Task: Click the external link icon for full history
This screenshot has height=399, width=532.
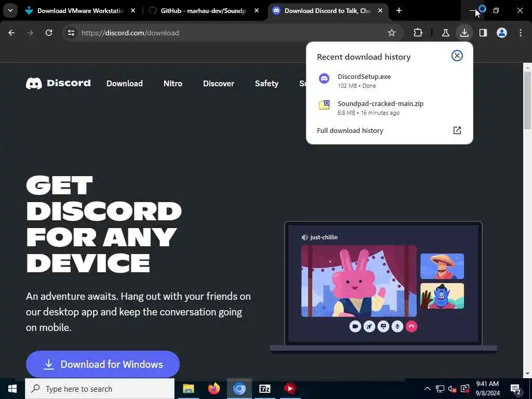Action: tap(457, 130)
